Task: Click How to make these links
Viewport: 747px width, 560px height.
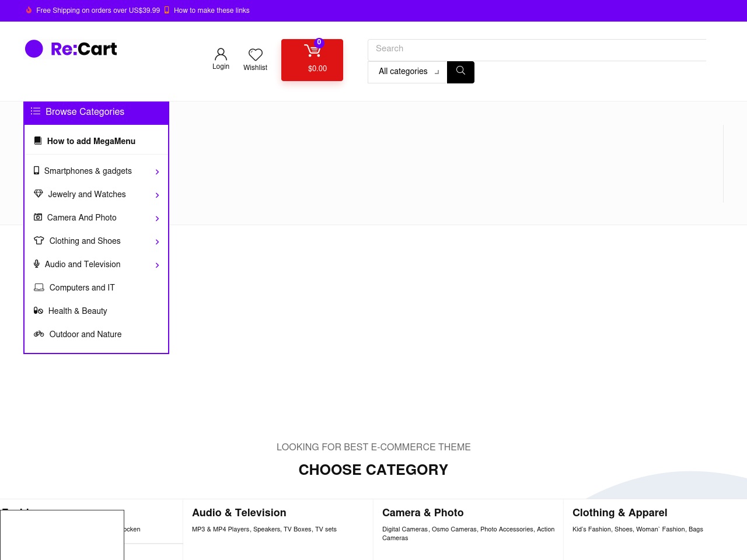Action: 212,10
